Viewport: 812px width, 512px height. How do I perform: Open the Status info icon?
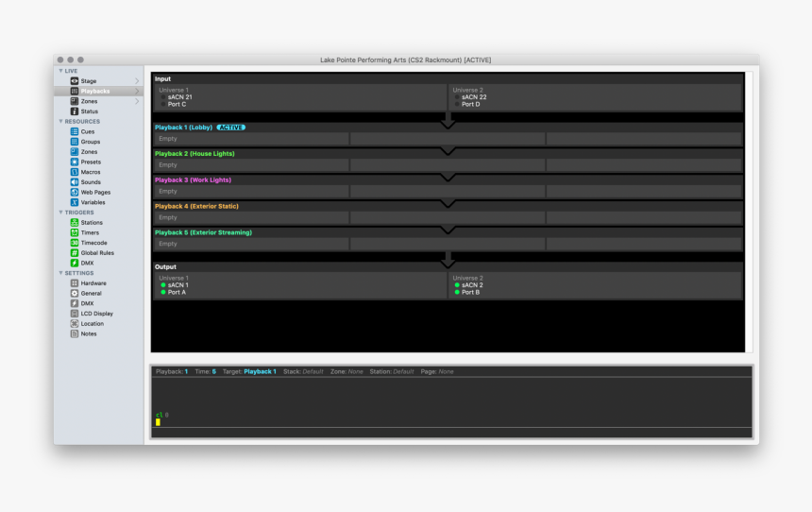click(x=75, y=111)
